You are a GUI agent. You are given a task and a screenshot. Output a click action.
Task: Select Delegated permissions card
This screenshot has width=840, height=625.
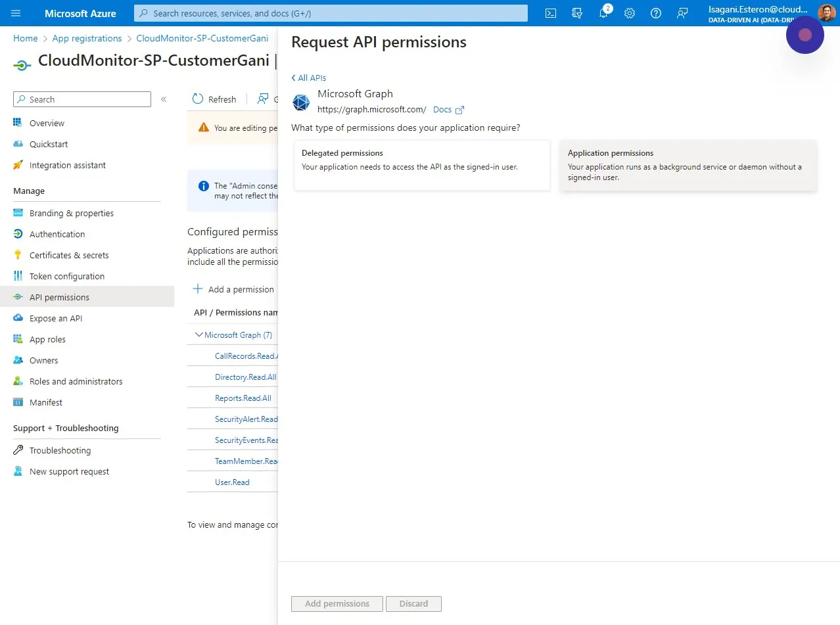(422, 165)
